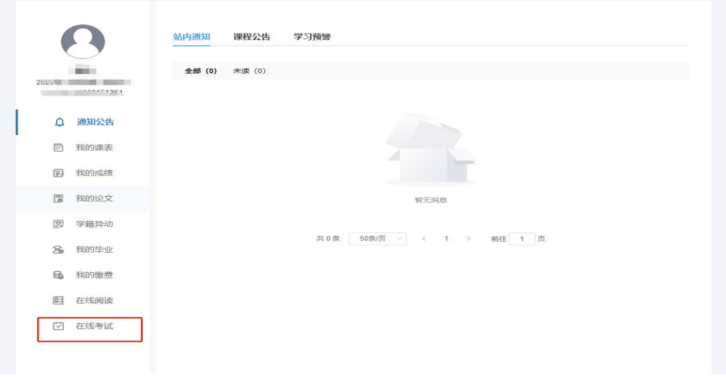Click the 我的缴费 payment icon
The image size is (726, 379).
click(x=58, y=275)
